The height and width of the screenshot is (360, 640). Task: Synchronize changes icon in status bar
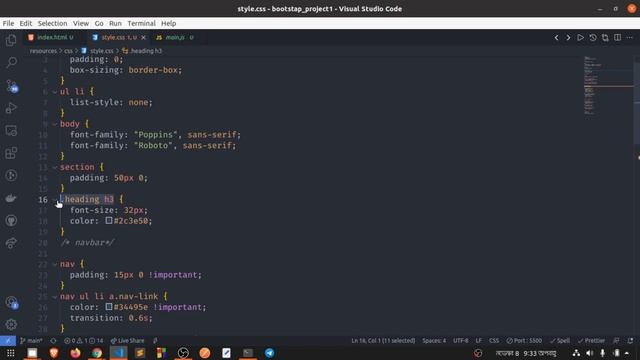click(53, 340)
